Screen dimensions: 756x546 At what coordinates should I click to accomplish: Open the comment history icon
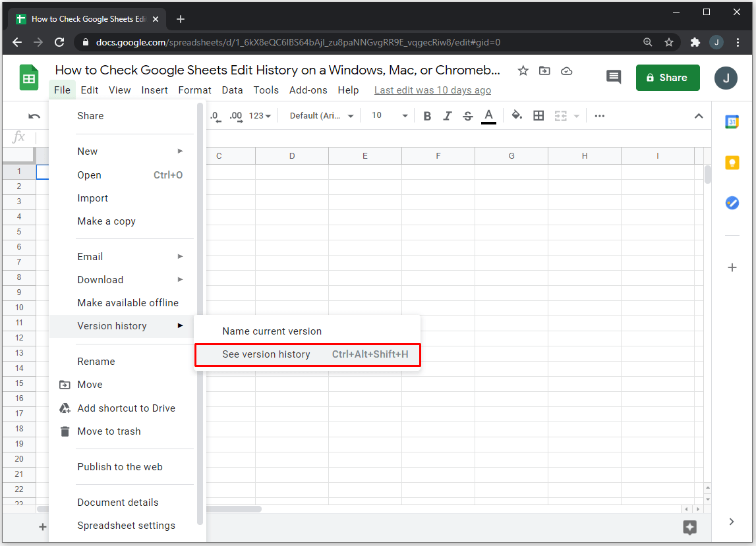(x=614, y=77)
